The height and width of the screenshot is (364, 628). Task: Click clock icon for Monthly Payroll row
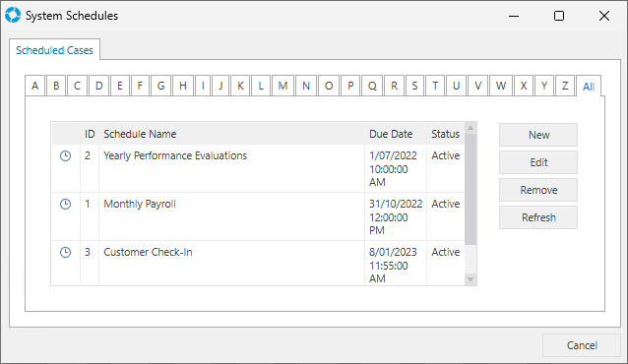pos(65,205)
